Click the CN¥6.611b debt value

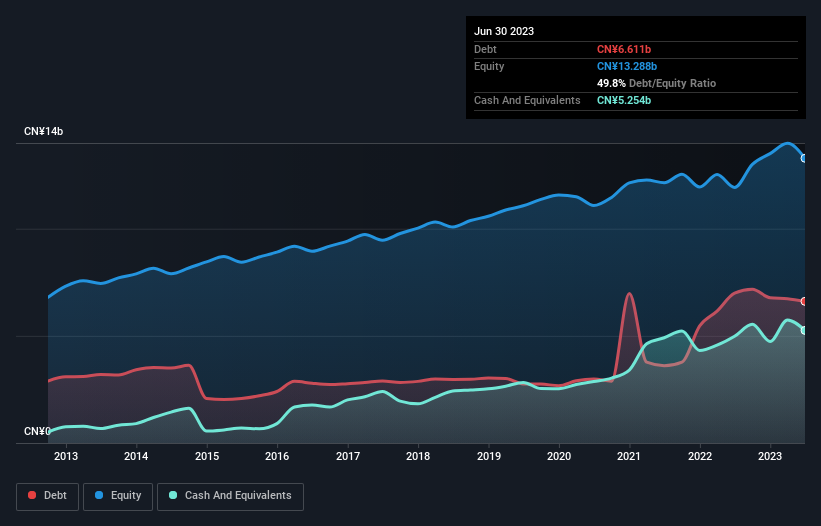coord(624,49)
